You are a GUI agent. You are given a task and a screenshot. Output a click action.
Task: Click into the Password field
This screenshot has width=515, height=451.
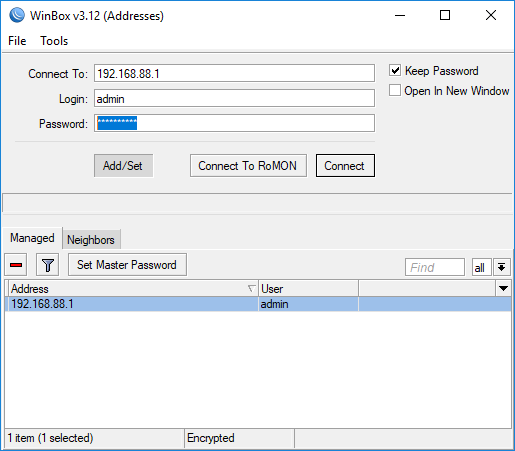pyautogui.click(x=234, y=123)
